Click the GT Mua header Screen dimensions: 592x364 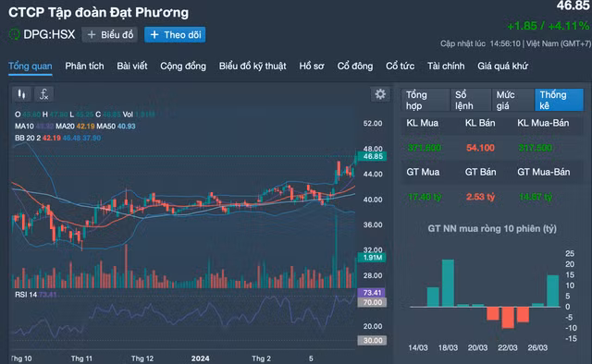tap(423, 172)
